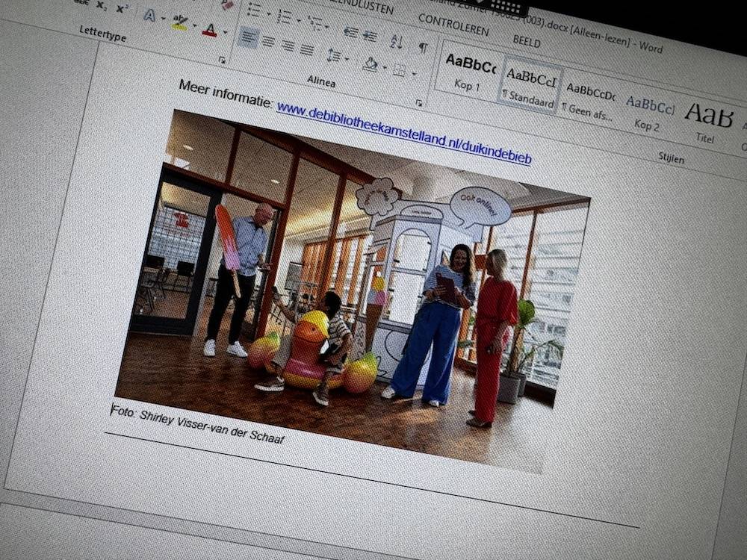Open font color dropdown arrow
The height and width of the screenshot is (560, 747).
coord(225,32)
